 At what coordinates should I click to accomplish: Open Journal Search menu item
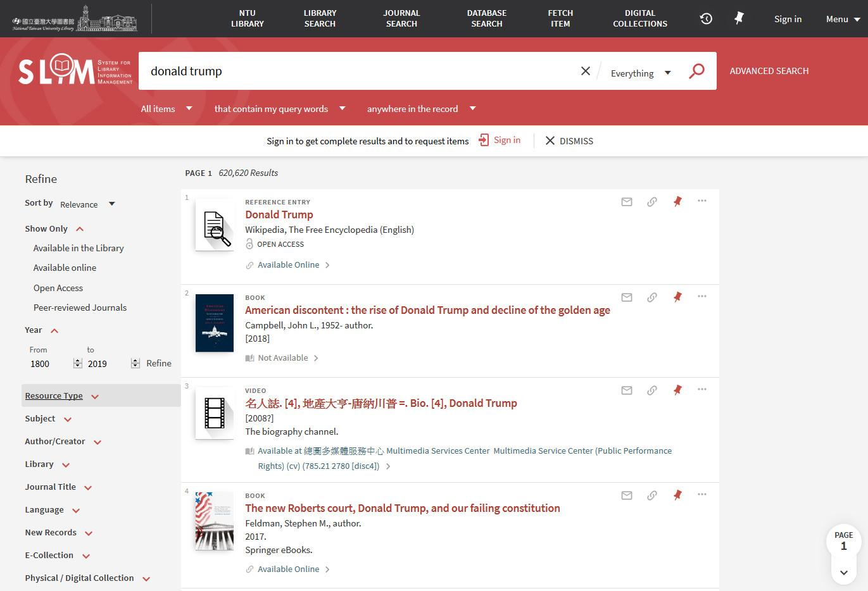(x=401, y=18)
